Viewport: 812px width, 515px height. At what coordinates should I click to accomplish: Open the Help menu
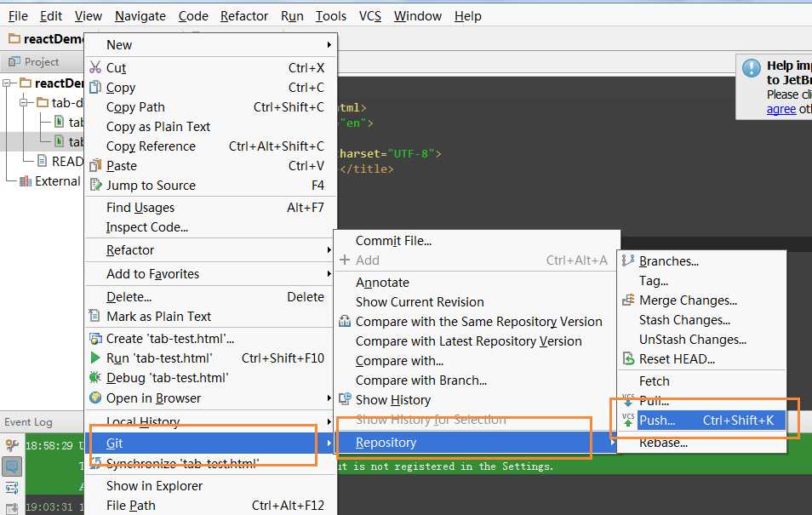click(468, 16)
